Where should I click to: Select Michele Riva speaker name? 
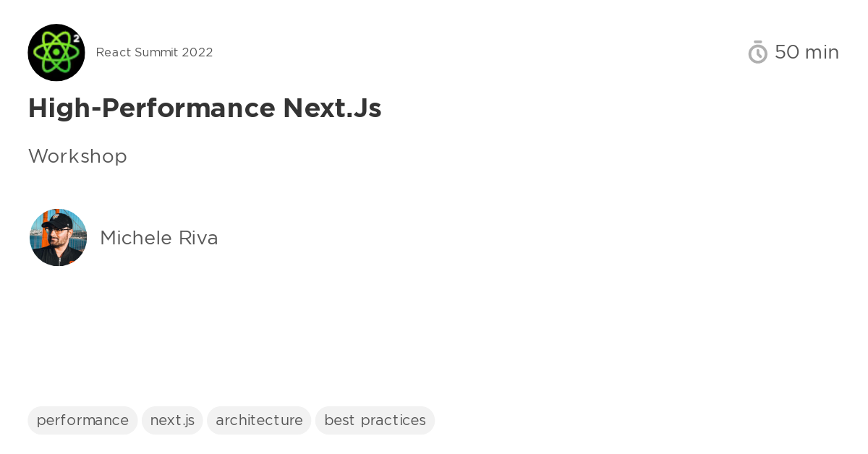(x=158, y=237)
